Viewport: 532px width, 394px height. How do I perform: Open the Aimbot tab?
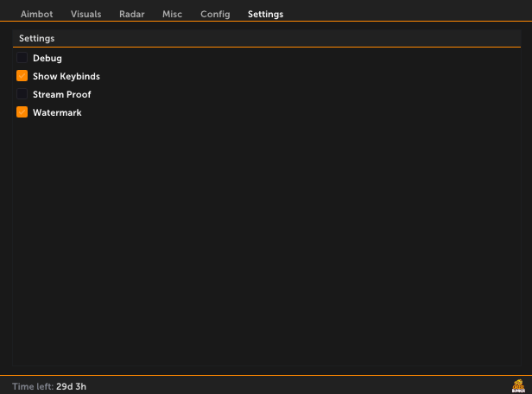(x=36, y=14)
